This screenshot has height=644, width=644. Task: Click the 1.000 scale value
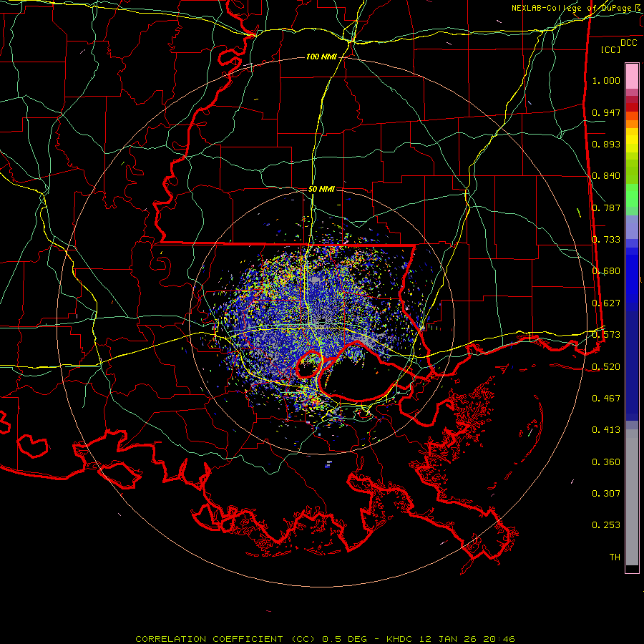pos(606,80)
